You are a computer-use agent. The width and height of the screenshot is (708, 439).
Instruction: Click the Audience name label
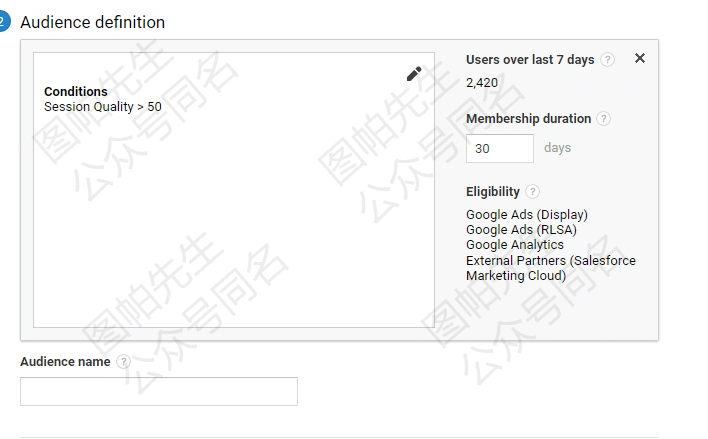65,362
